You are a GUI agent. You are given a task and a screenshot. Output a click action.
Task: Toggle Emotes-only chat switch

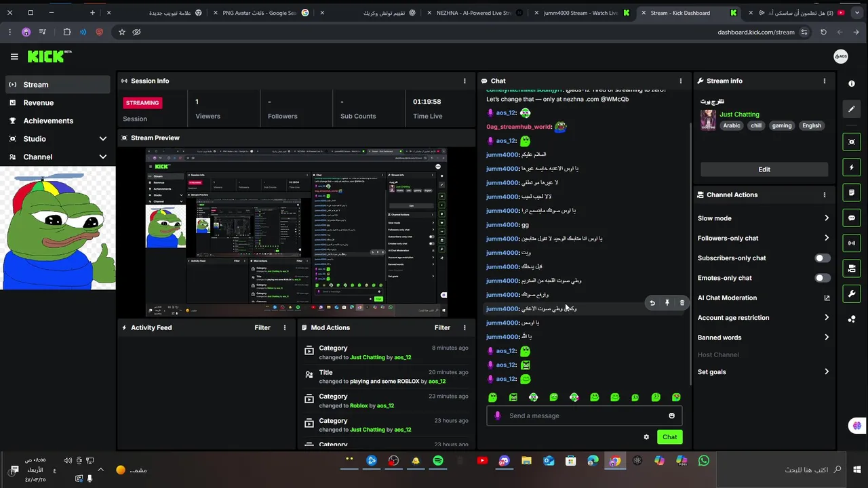coord(823,278)
